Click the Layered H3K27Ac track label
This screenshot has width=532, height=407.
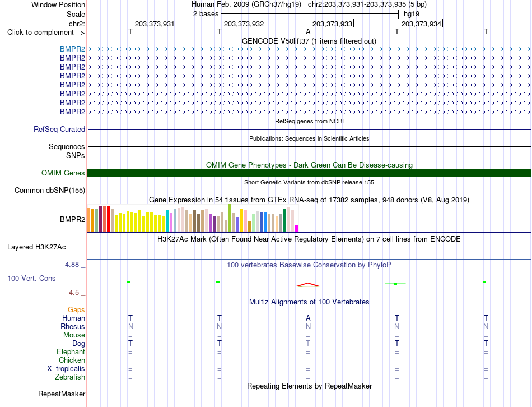click(x=36, y=247)
